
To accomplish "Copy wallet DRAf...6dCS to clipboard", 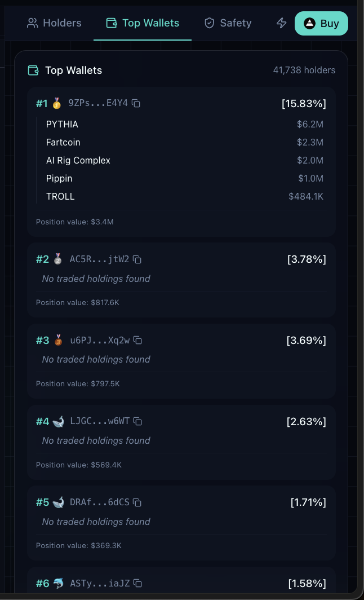I will pyautogui.click(x=137, y=502).
